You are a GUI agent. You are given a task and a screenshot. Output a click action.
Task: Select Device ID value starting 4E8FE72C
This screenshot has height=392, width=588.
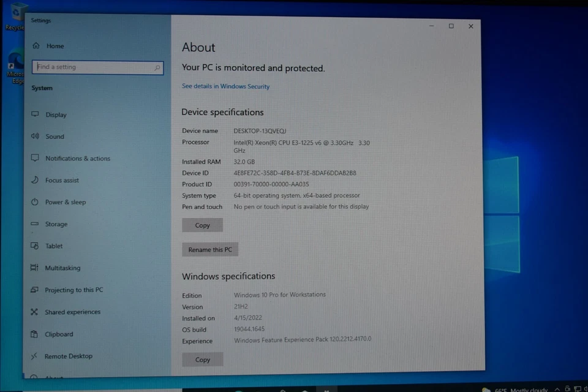(x=295, y=173)
